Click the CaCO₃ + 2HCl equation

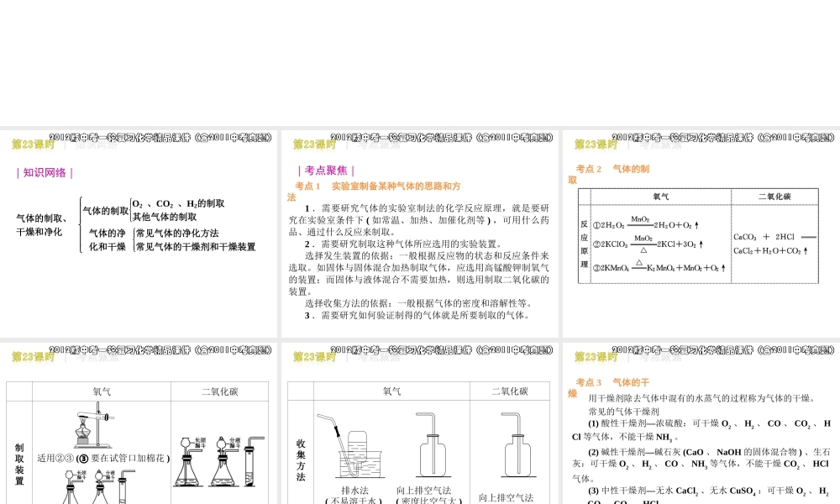pyautogui.click(x=774, y=244)
